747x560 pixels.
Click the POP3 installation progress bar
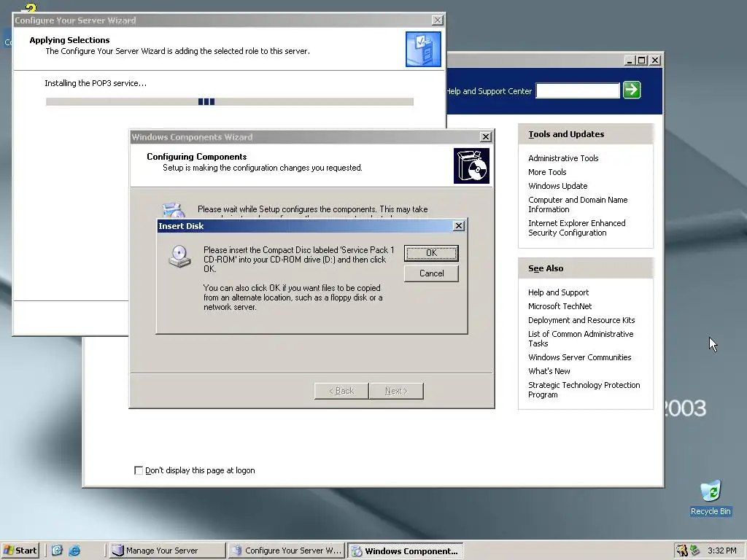click(x=230, y=101)
